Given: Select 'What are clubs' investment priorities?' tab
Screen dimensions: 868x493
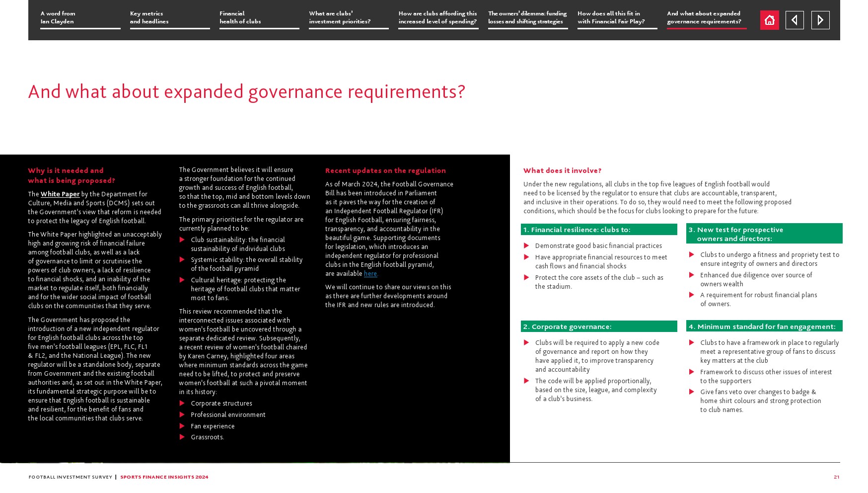Looking at the screenshot, I should pos(348,18).
